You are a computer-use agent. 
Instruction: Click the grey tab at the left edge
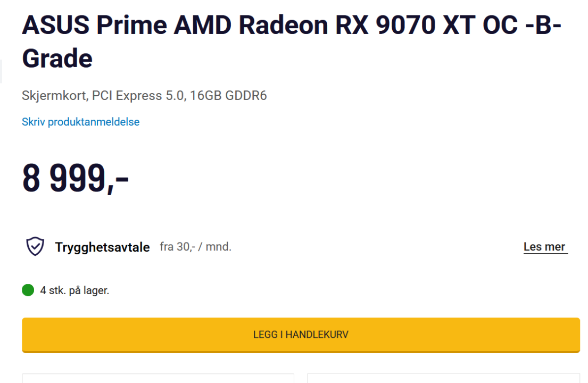pos(1,71)
